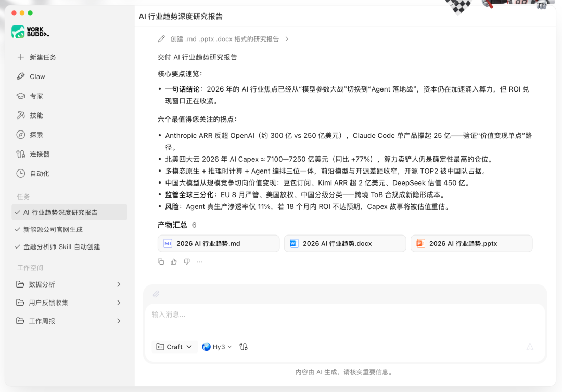Click the paperclip attachment icon
Viewport: 562px width, 392px height.
(x=156, y=294)
